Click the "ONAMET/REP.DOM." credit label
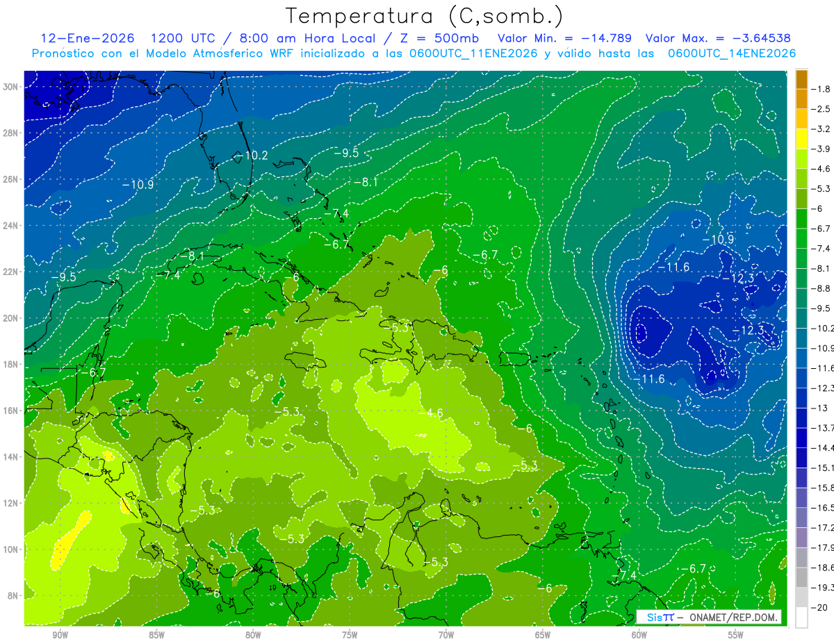 point(735,617)
